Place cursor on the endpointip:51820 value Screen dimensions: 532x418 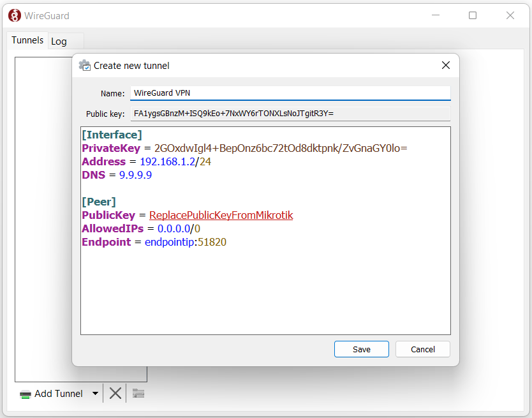coord(185,243)
